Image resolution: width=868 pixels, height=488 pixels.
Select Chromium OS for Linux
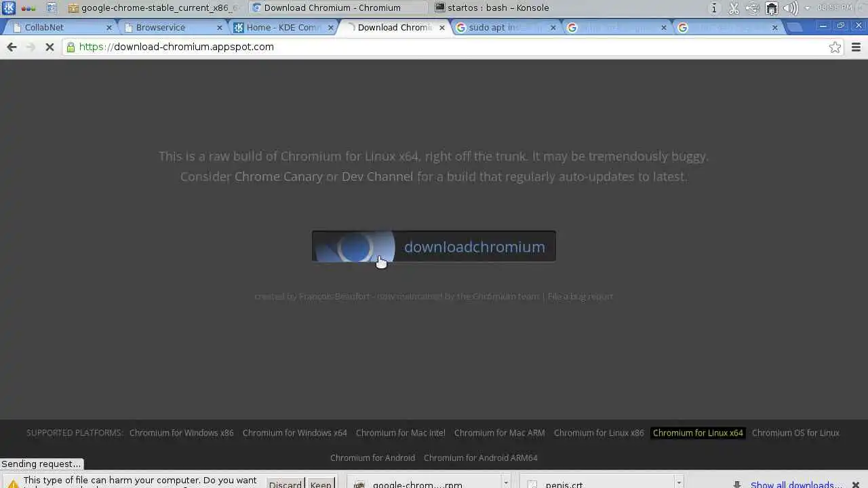[795, 432]
